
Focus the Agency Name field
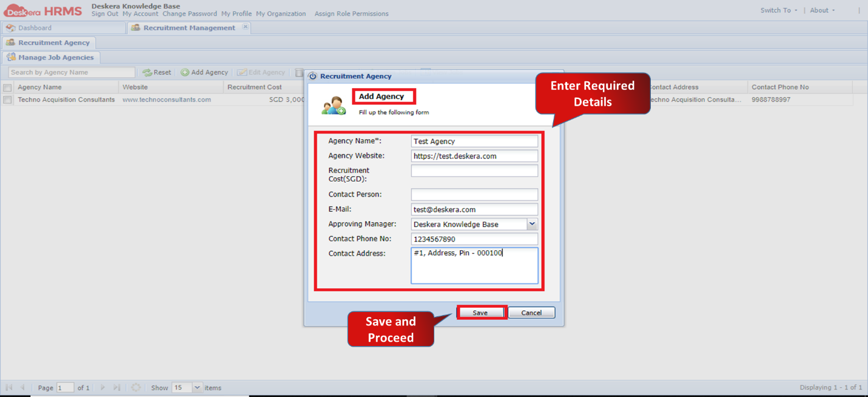coord(474,141)
